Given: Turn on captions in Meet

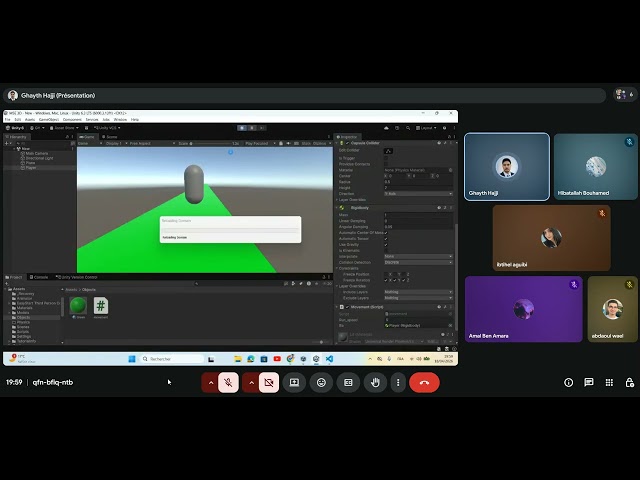Looking at the screenshot, I should pyautogui.click(x=348, y=382).
